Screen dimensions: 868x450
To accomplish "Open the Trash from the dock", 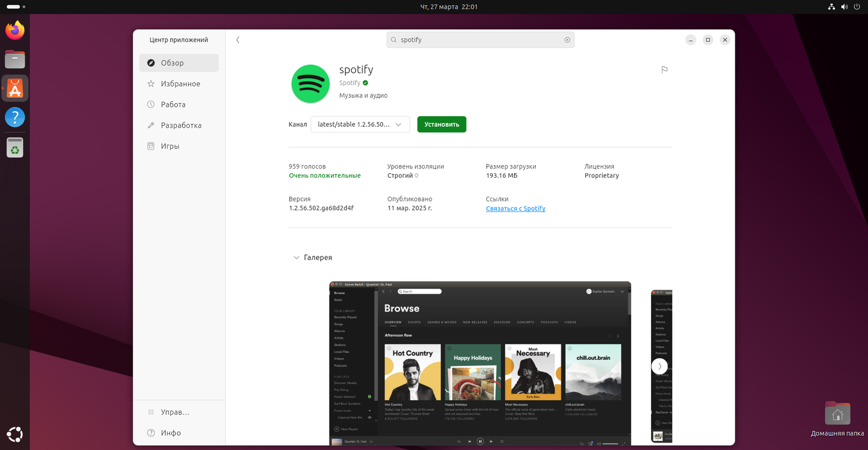I will click(x=15, y=147).
